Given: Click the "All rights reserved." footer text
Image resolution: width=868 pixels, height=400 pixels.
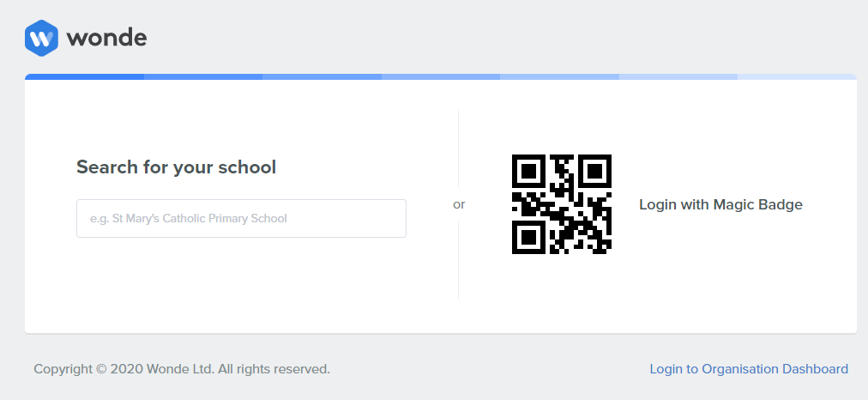Looking at the screenshot, I should click(x=274, y=369).
